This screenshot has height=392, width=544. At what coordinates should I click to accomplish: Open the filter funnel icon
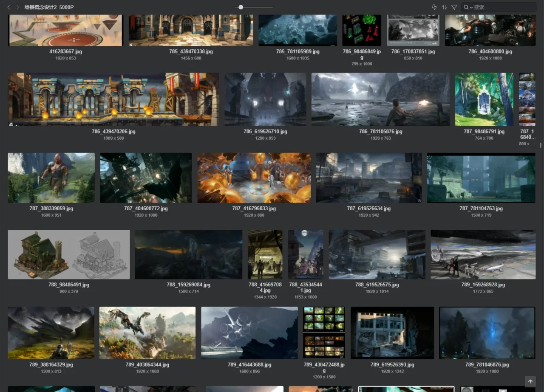click(x=454, y=7)
